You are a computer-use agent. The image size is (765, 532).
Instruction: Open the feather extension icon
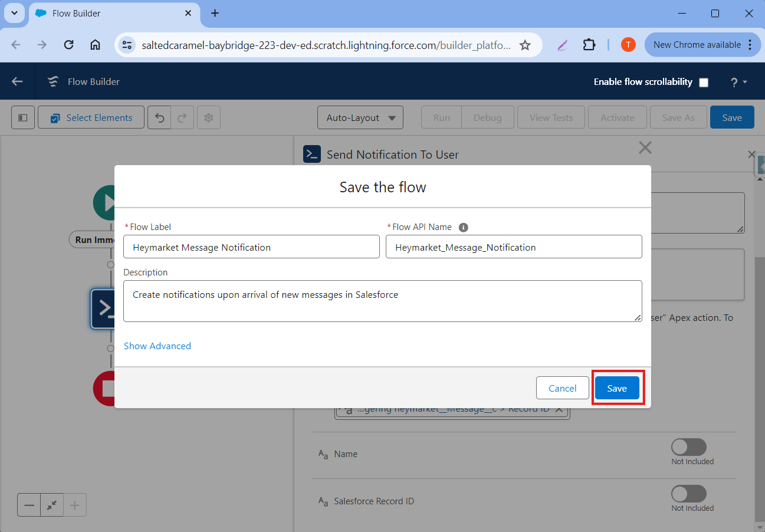pos(562,45)
